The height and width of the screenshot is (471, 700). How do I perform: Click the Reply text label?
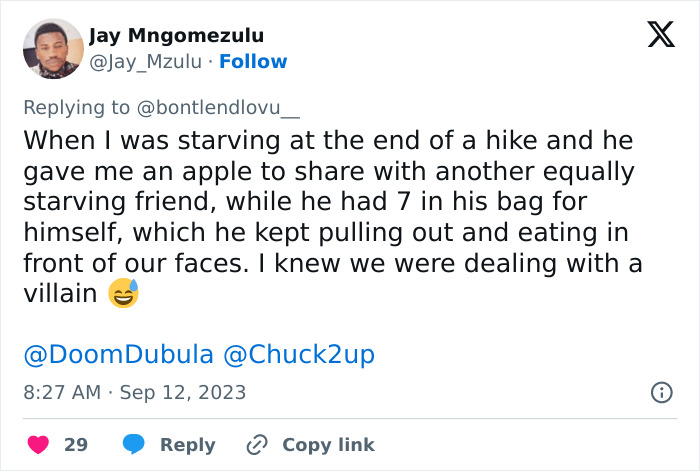point(188,445)
